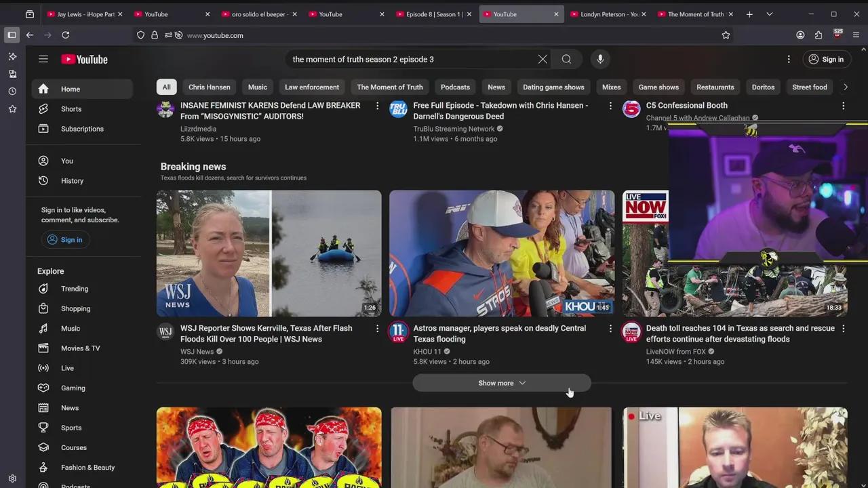Open bookmarks star in browser sidebar
Image resolution: width=868 pixels, height=488 pixels.
pos(12,109)
